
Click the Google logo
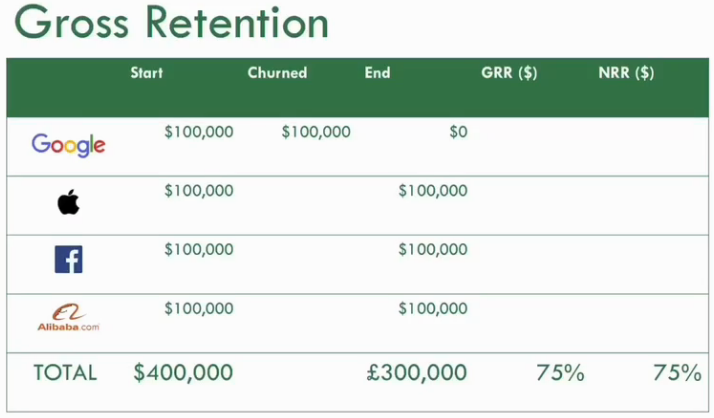(x=68, y=145)
